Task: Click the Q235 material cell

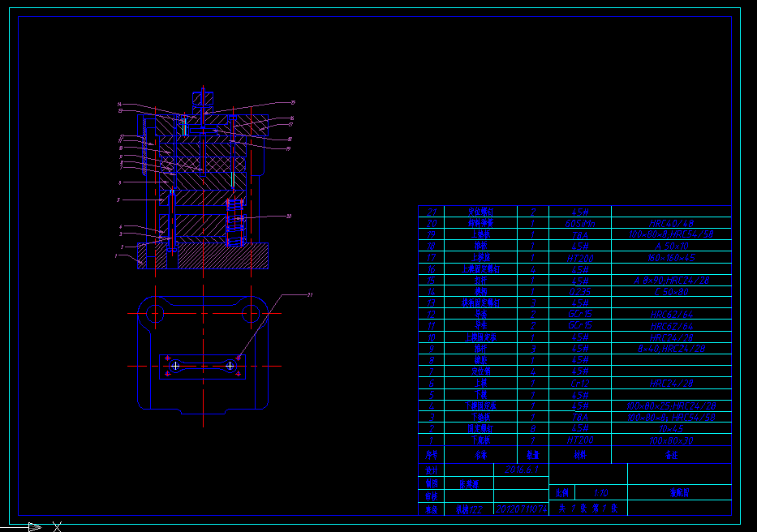Action: pos(580,292)
